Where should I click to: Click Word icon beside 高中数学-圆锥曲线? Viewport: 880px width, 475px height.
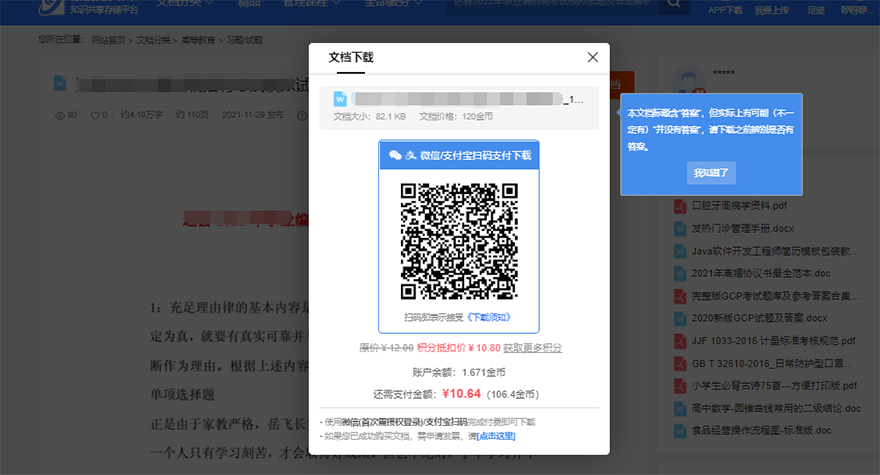coord(680,408)
